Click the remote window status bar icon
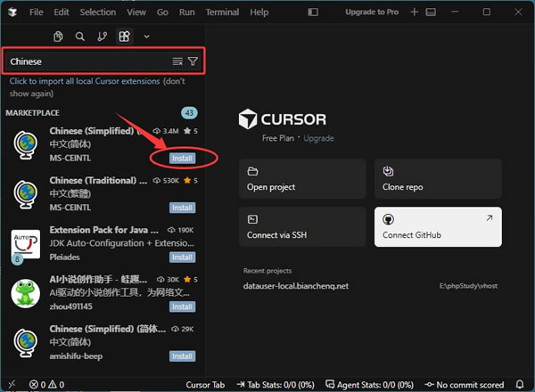Image resolution: width=535 pixels, height=392 pixels. pyautogui.click(x=12, y=385)
